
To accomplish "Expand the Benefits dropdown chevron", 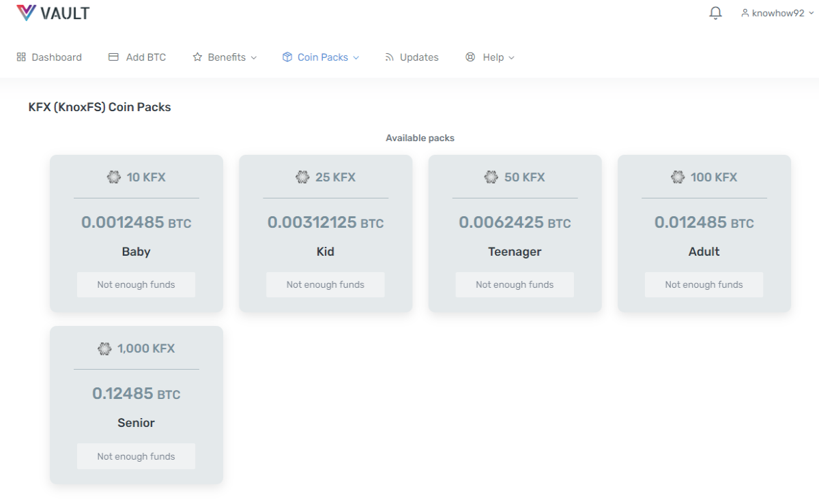I will (x=254, y=58).
